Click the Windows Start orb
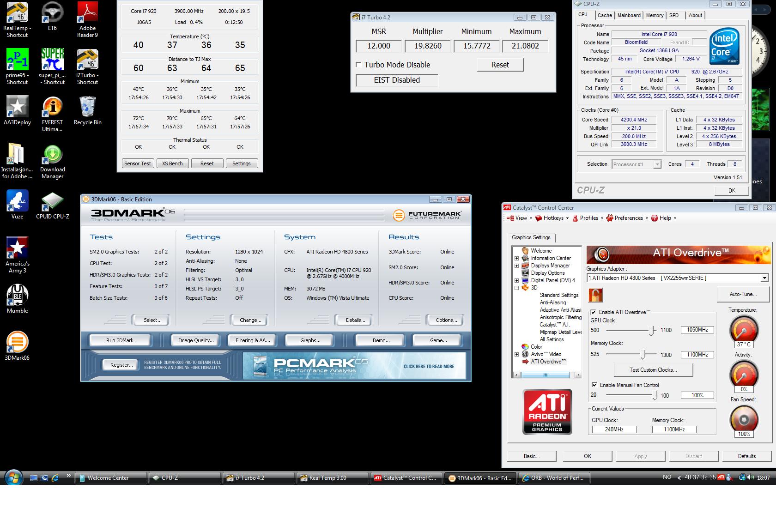776x532 pixels. tap(13, 478)
